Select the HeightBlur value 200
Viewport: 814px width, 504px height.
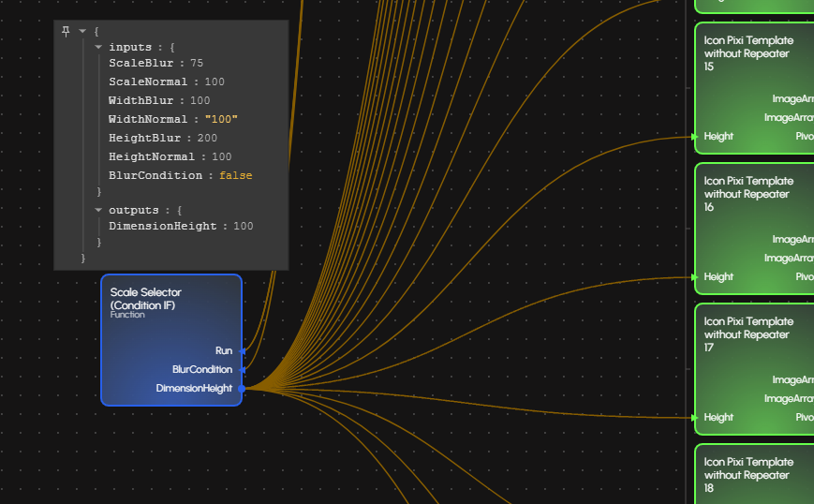pyautogui.click(x=207, y=138)
